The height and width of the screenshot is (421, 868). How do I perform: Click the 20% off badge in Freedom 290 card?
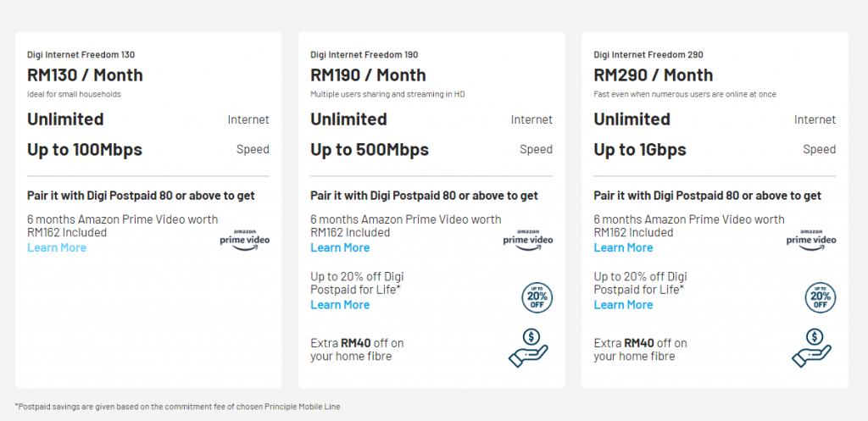tap(819, 296)
